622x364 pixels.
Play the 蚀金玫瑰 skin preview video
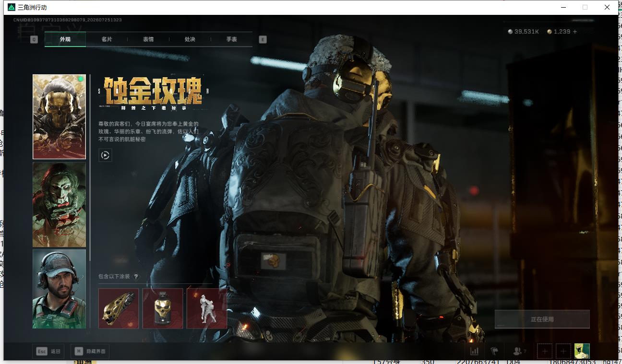tap(106, 155)
